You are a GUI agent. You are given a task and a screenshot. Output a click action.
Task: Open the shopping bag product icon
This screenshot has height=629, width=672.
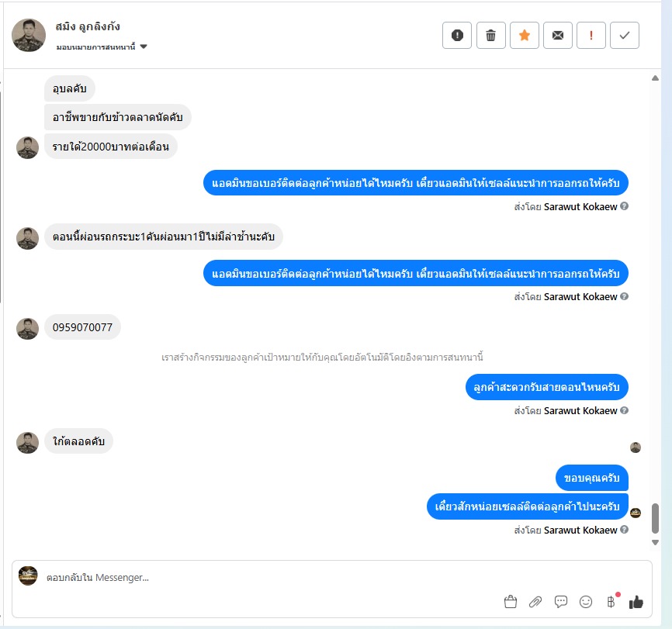click(x=511, y=602)
